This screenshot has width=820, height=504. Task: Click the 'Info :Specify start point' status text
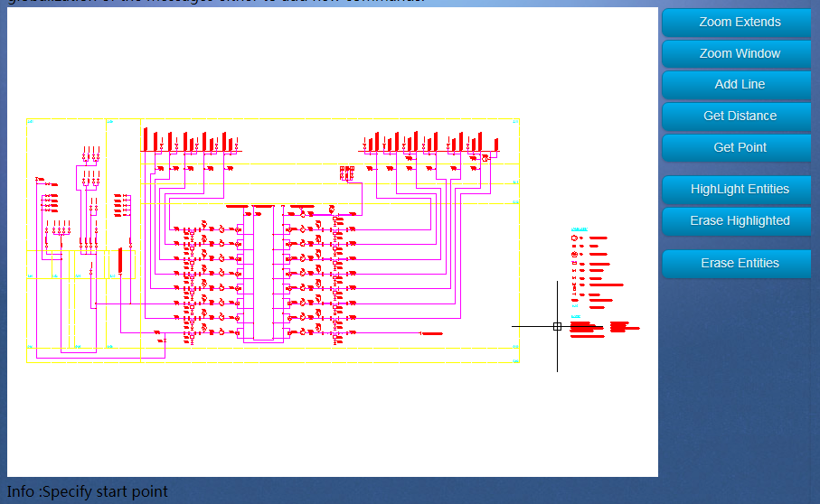point(88,492)
